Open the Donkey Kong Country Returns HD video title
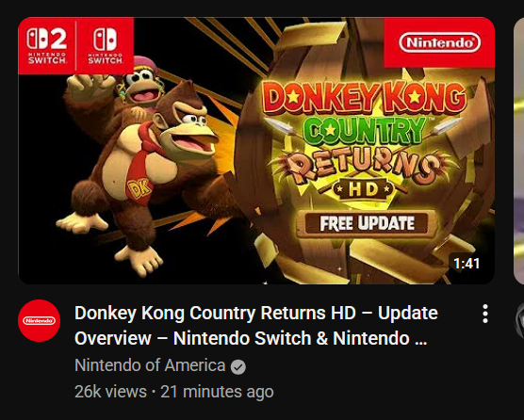This screenshot has height=420, width=524. pos(256,326)
